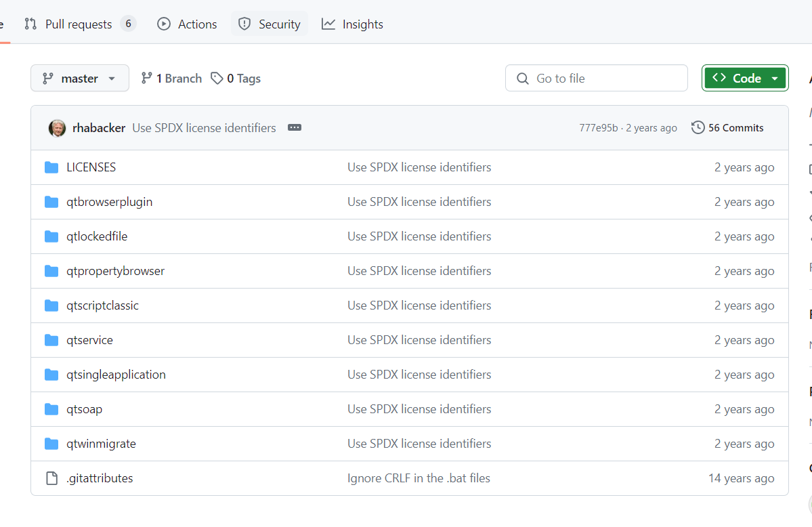This screenshot has width=812, height=527.
Task: Click the qtsoap folder icon
Action: coord(51,409)
